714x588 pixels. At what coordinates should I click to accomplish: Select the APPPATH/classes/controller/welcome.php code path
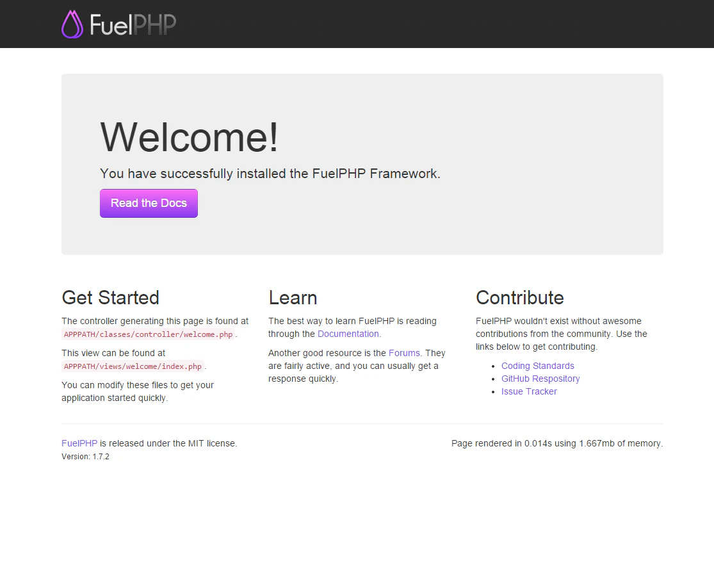point(149,334)
